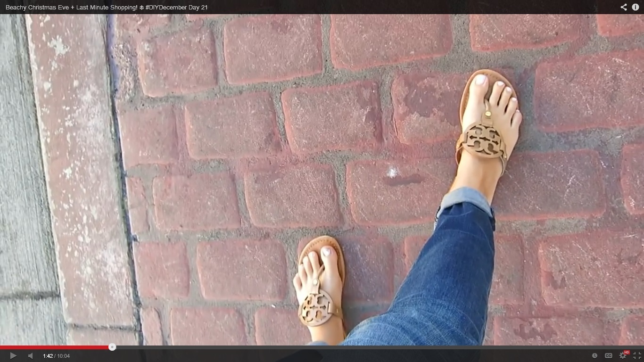Screen dimensions: 644x362
Task: Toggle closed captions CC button
Action: click(609, 356)
